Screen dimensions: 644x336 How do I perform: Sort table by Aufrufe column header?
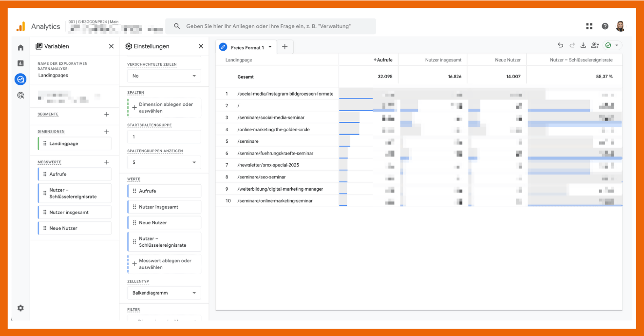click(x=385, y=60)
